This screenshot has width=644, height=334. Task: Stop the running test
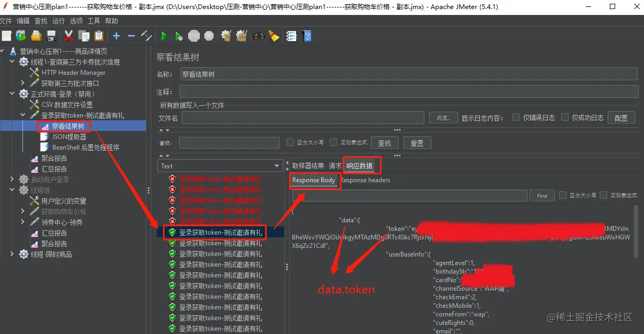tap(193, 36)
